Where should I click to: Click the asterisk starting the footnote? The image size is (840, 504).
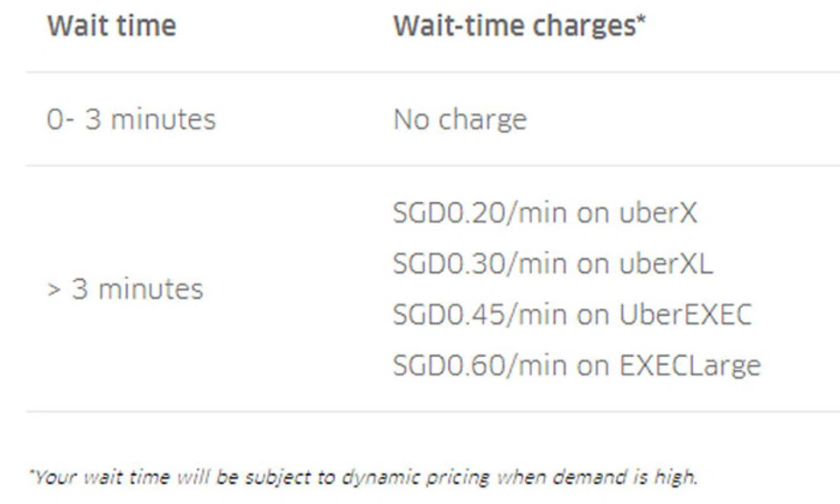[31, 474]
